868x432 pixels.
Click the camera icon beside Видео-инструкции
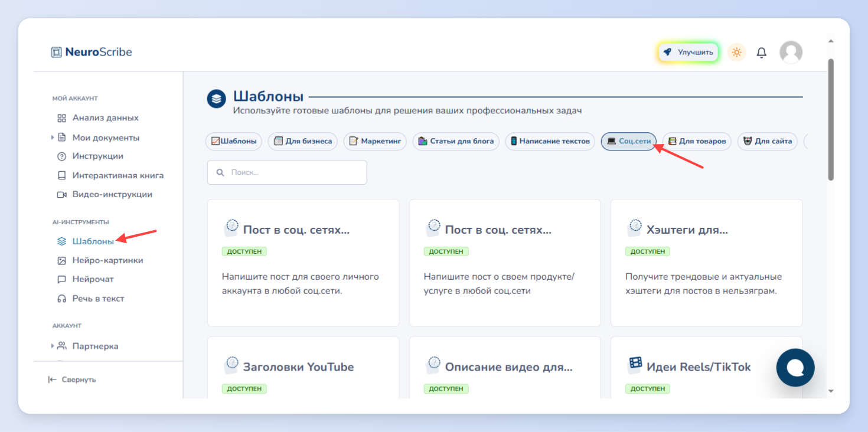[61, 195]
